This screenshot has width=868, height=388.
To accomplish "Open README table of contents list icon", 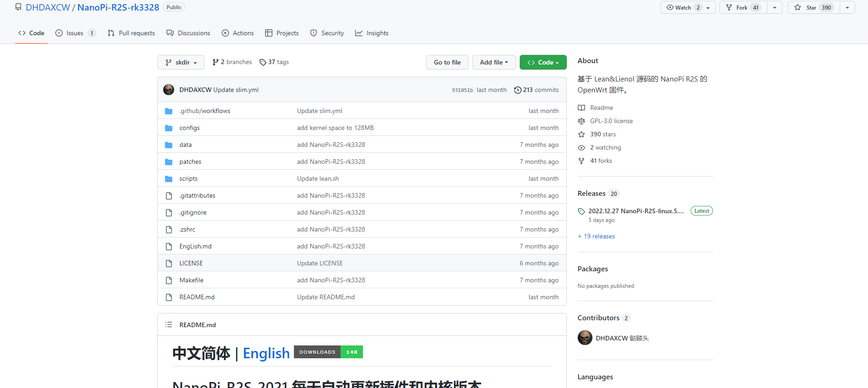I will 169,324.
